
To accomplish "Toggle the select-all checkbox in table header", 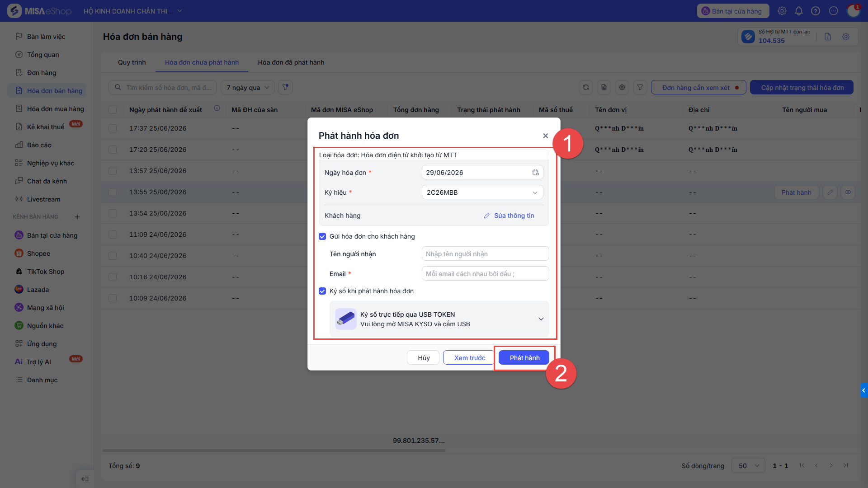I will click(113, 110).
